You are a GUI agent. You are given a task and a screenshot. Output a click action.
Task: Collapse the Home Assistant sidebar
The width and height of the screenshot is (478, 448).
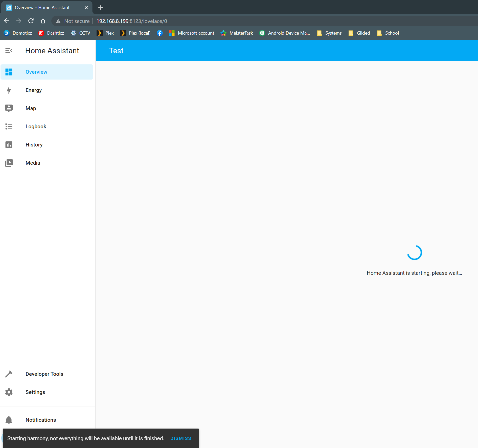9,51
